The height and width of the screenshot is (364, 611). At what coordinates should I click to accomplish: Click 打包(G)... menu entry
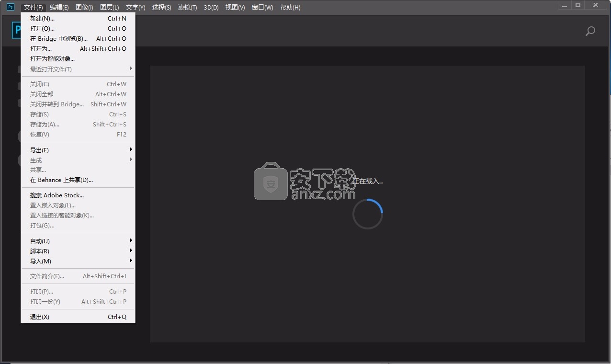(x=78, y=226)
